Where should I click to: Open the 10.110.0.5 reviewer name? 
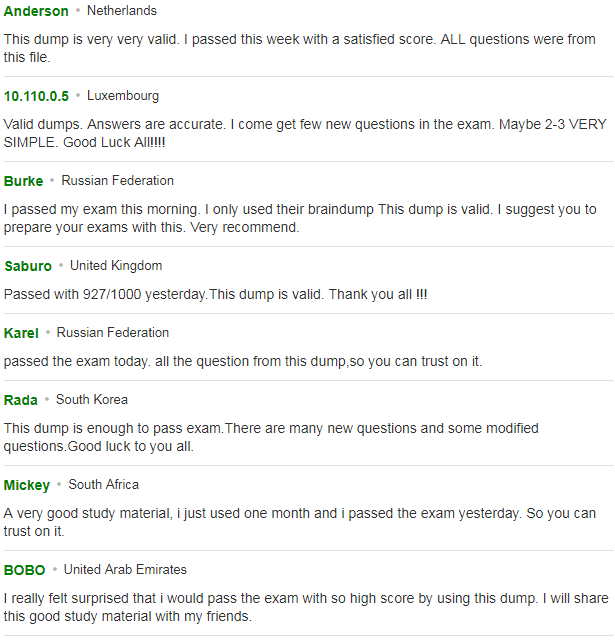pyautogui.click(x=36, y=96)
